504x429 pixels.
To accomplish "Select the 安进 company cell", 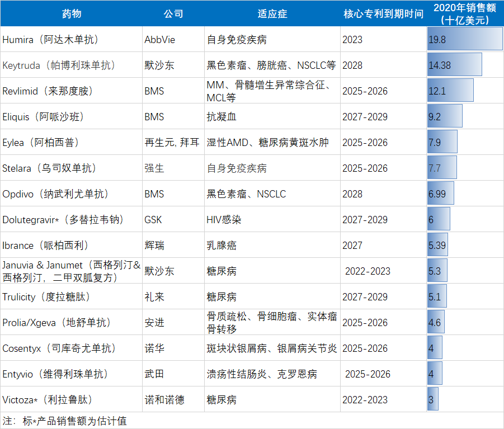I will pyautogui.click(x=173, y=322).
